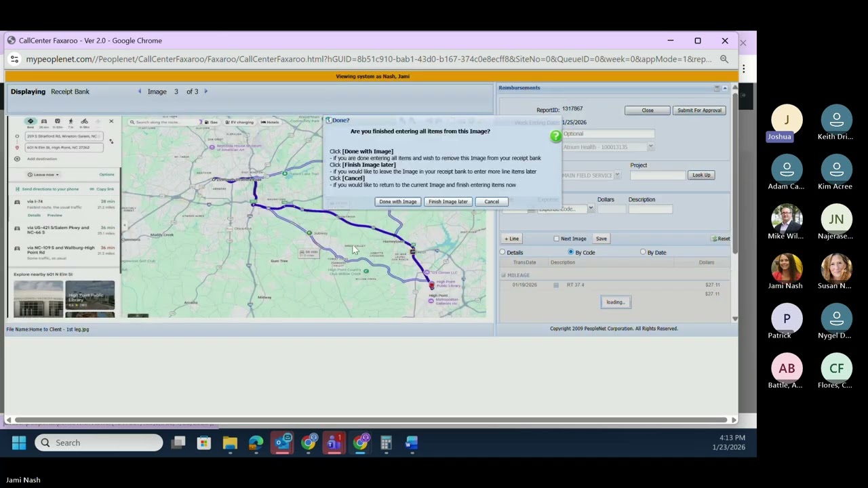Viewport: 868px width, 488px height.
Task: Open Microsoft Store from taskbar
Action: (x=204, y=443)
